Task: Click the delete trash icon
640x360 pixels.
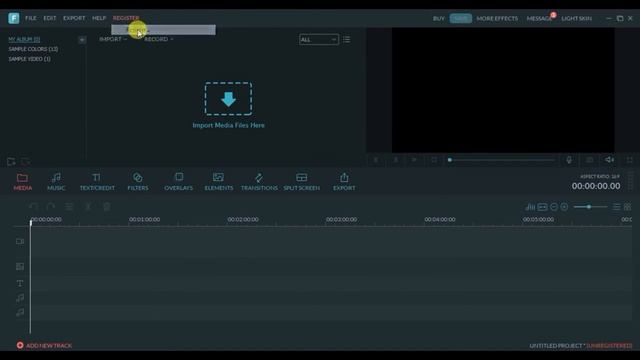Action: point(107,207)
